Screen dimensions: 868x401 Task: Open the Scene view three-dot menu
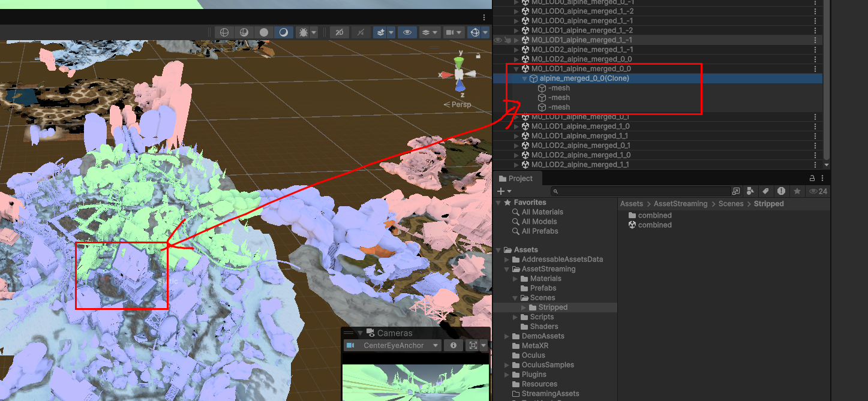coord(484,17)
